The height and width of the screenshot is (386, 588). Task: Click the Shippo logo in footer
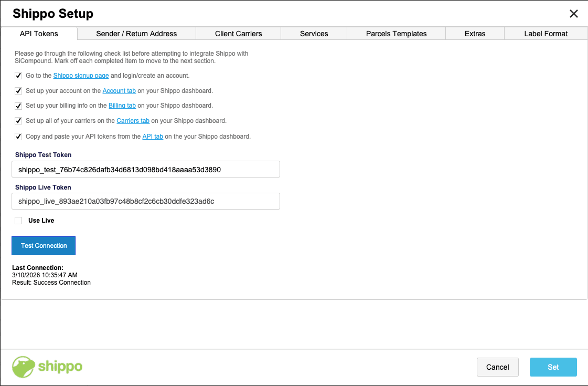(x=47, y=367)
